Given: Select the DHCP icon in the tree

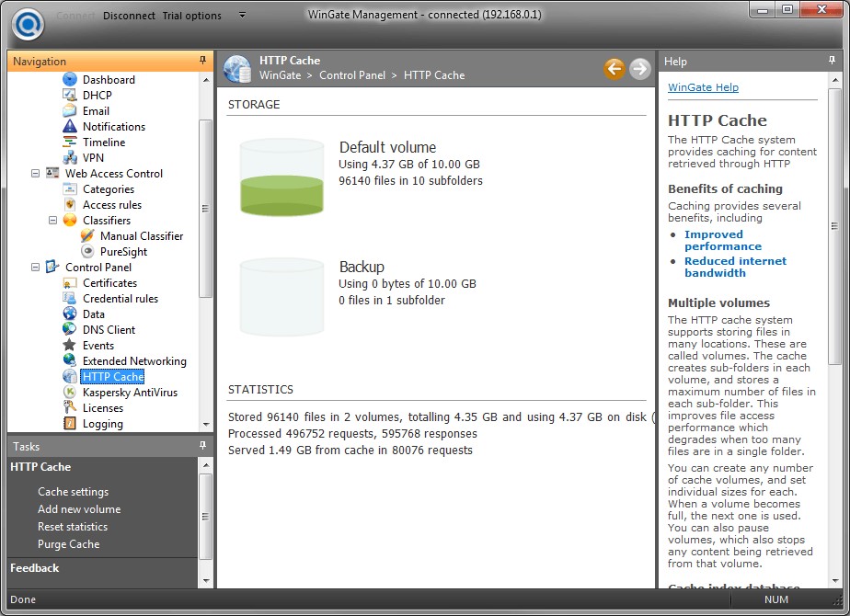Looking at the screenshot, I should 70,96.
